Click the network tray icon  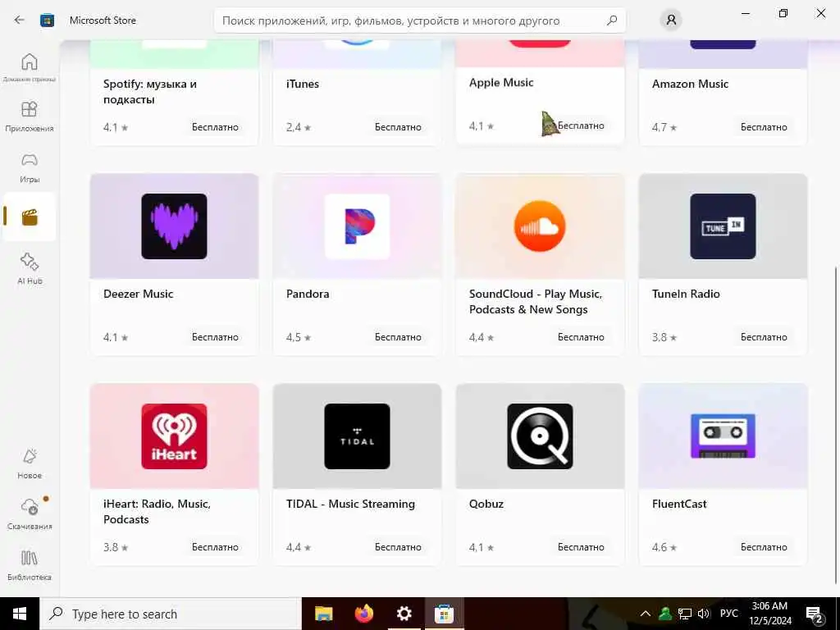click(x=685, y=614)
